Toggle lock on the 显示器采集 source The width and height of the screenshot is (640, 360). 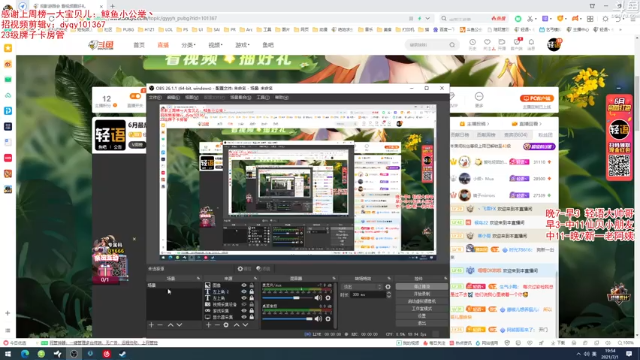(251, 317)
